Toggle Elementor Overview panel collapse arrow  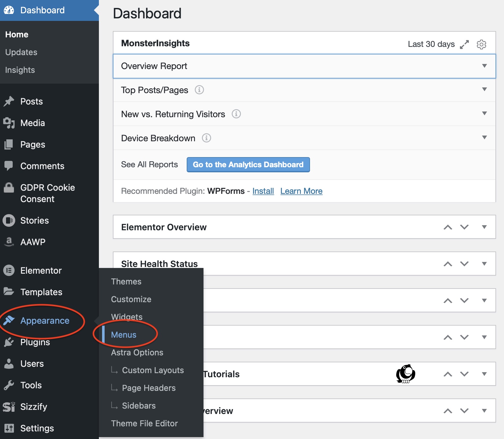click(484, 227)
